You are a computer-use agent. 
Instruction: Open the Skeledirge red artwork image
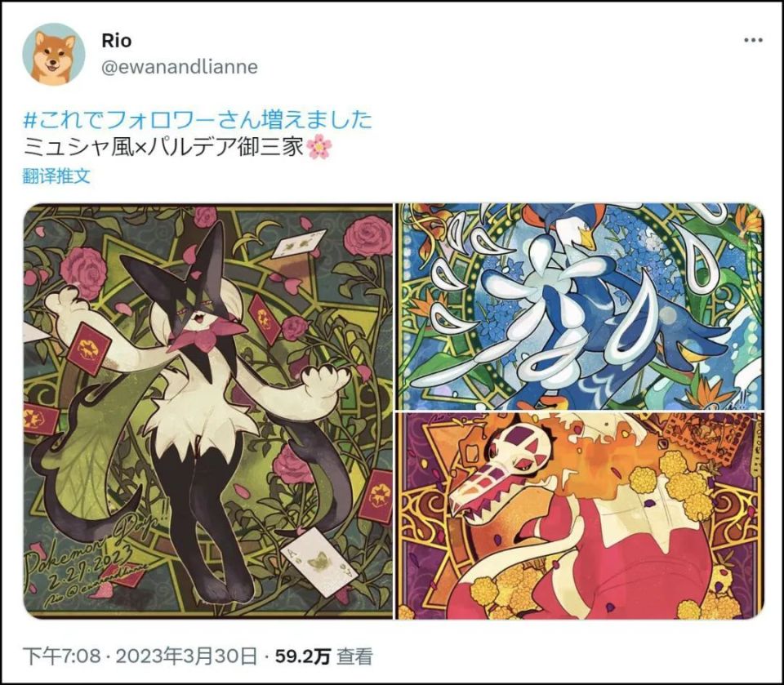pos(580,516)
